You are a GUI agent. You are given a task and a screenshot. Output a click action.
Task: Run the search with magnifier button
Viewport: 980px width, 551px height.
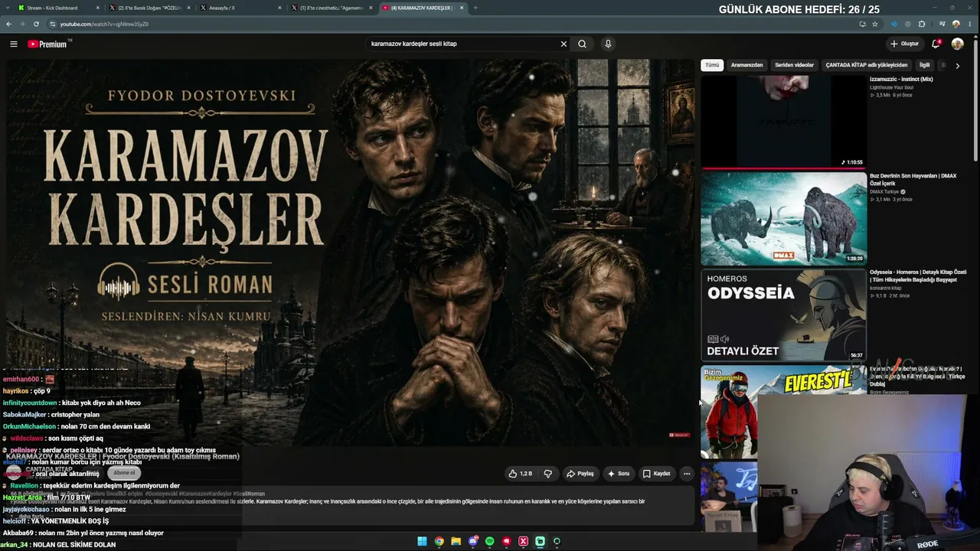[583, 44]
